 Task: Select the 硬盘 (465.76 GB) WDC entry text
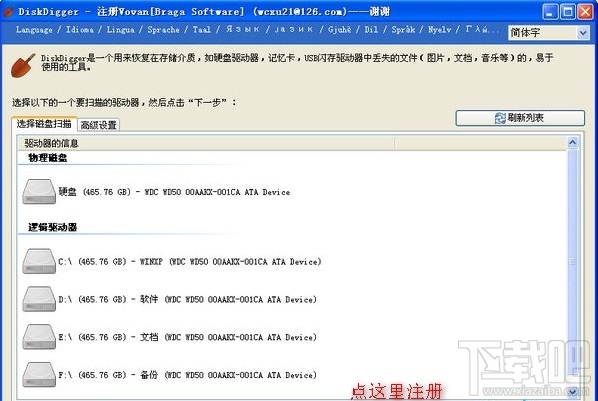tap(174, 192)
